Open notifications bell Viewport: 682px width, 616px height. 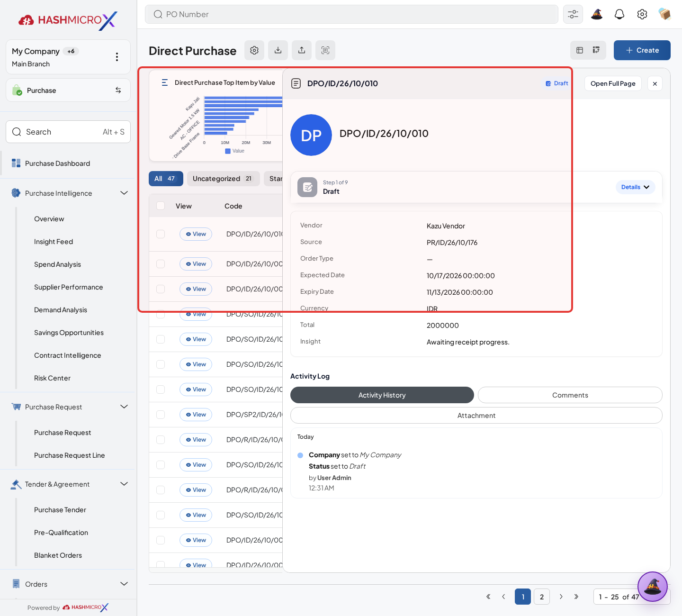(619, 14)
